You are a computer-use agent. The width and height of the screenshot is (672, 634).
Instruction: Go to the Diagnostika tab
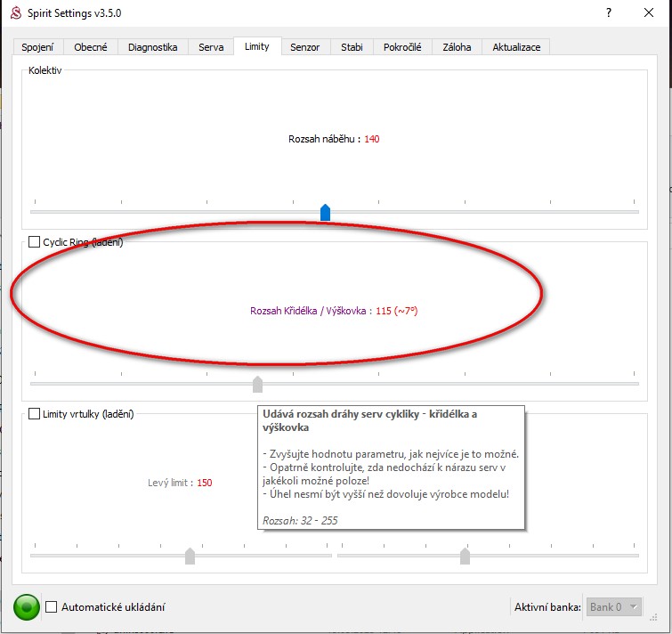click(152, 47)
